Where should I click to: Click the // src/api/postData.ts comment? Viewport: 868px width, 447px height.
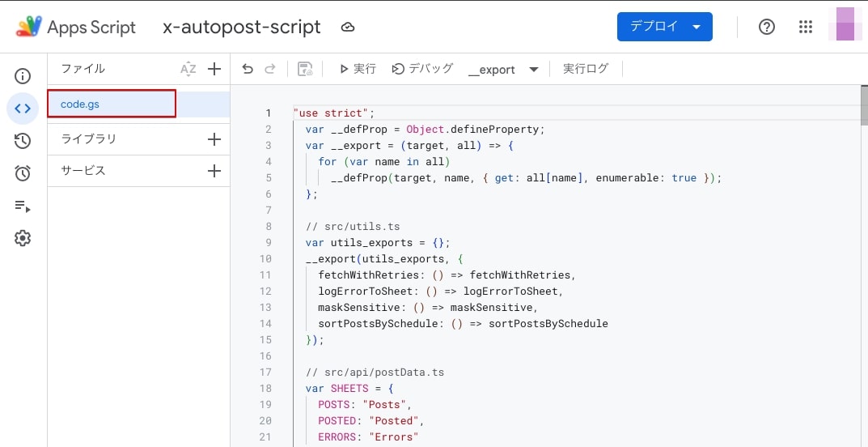pyautogui.click(x=375, y=372)
